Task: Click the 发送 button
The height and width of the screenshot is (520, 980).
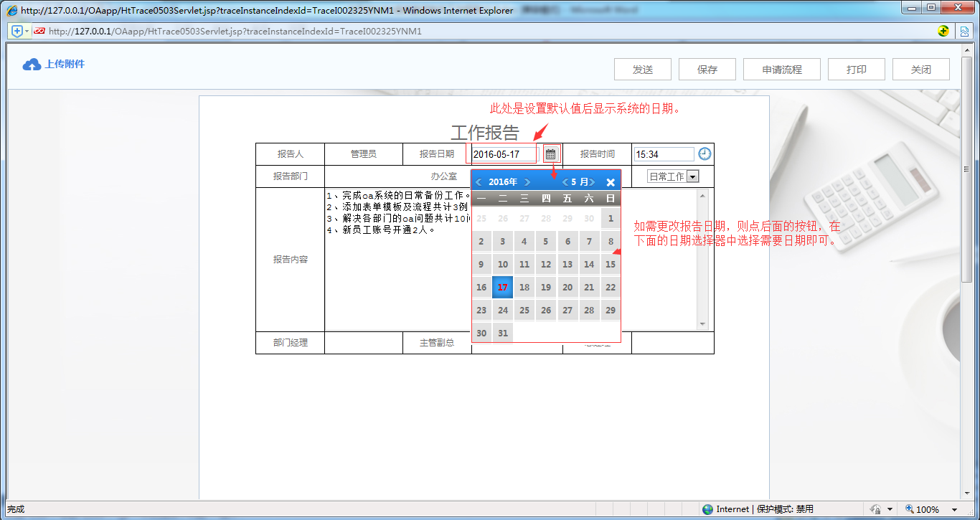Action: point(642,69)
